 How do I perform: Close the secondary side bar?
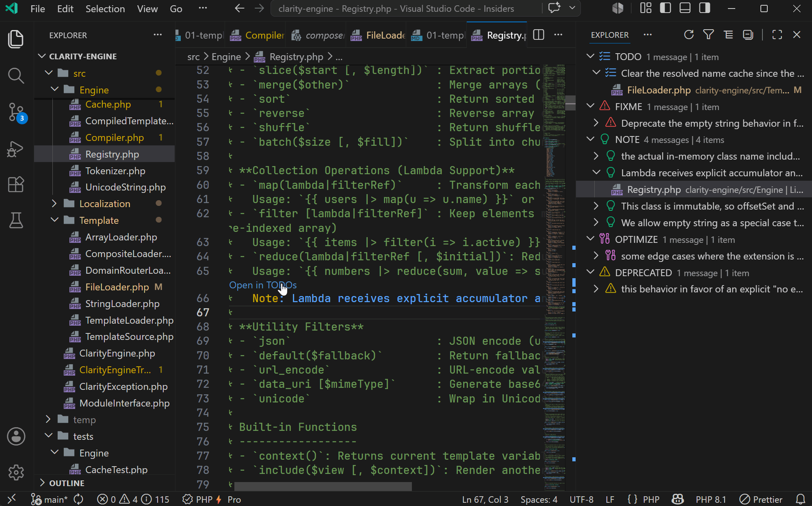[797, 35]
